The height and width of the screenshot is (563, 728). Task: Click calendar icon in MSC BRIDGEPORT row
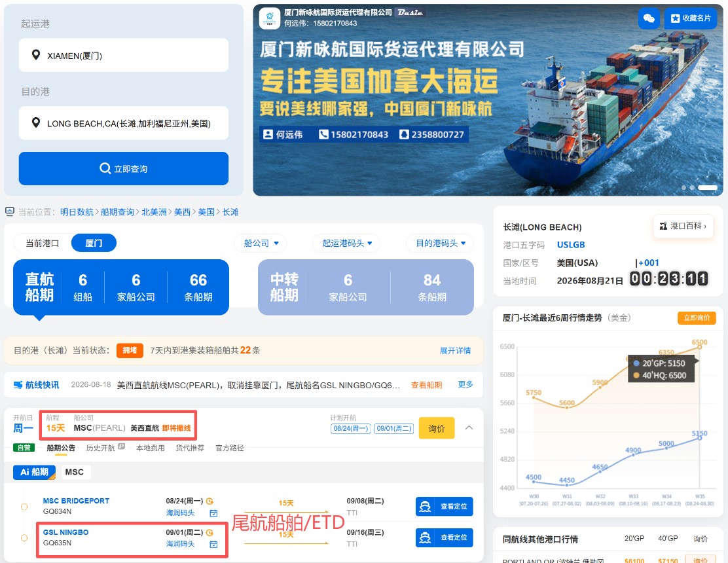pos(213,513)
